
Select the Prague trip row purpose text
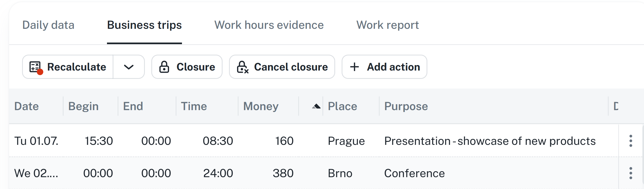click(x=490, y=141)
